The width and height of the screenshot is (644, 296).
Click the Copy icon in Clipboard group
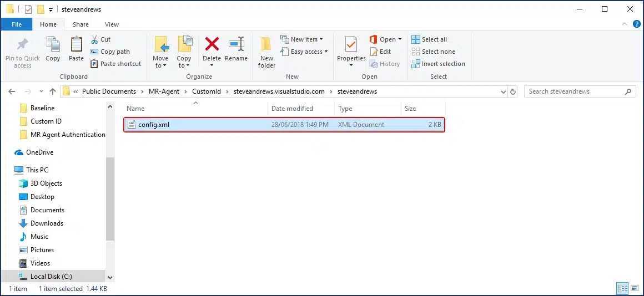tap(53, 49)
